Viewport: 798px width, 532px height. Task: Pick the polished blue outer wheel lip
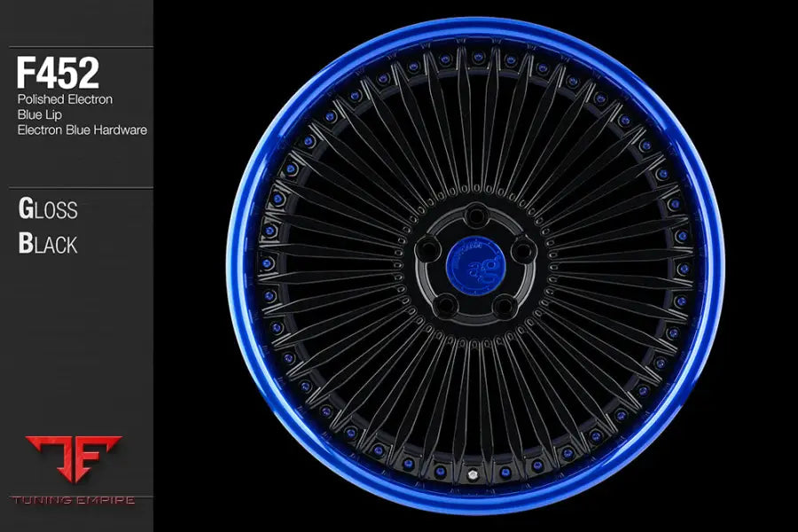[x=241, y=266]
